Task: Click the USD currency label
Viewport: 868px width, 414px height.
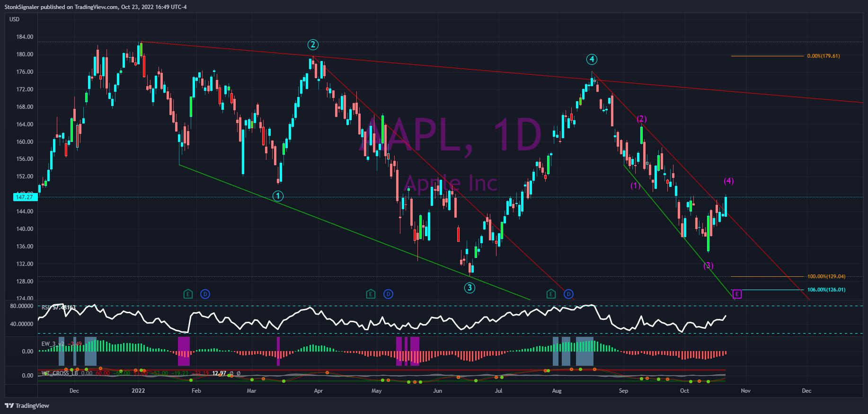Action: click(x=15, y=19)
